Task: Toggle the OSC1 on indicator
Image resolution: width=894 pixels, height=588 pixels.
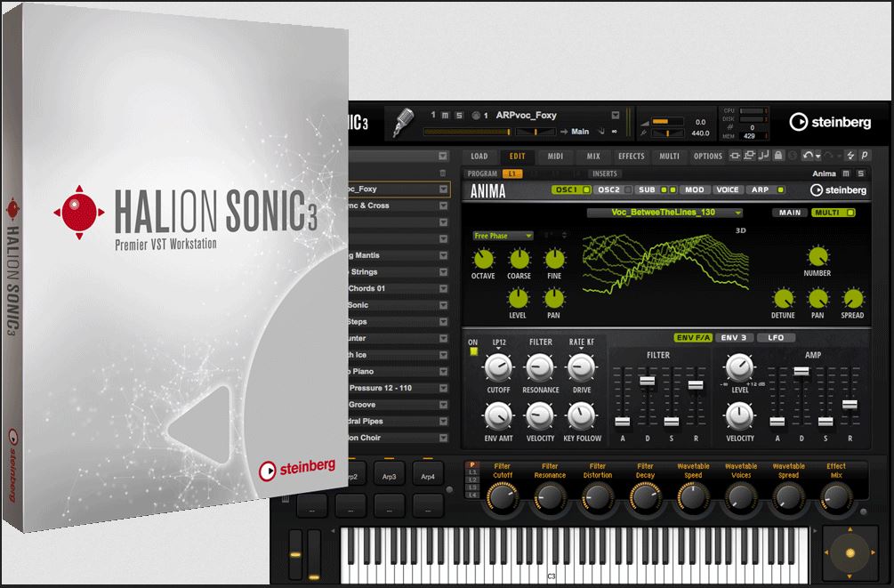Action: tap(586, 189)
